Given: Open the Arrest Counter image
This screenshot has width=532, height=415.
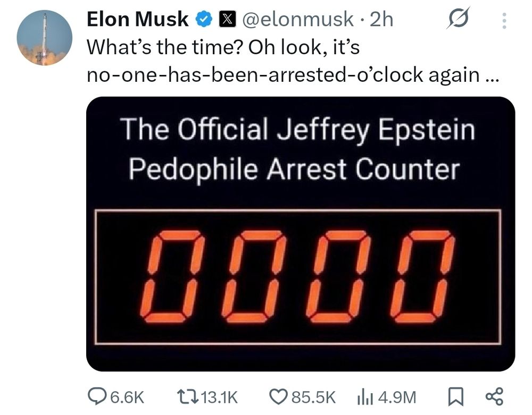Looking at the screenshot, I should (301, 234).
